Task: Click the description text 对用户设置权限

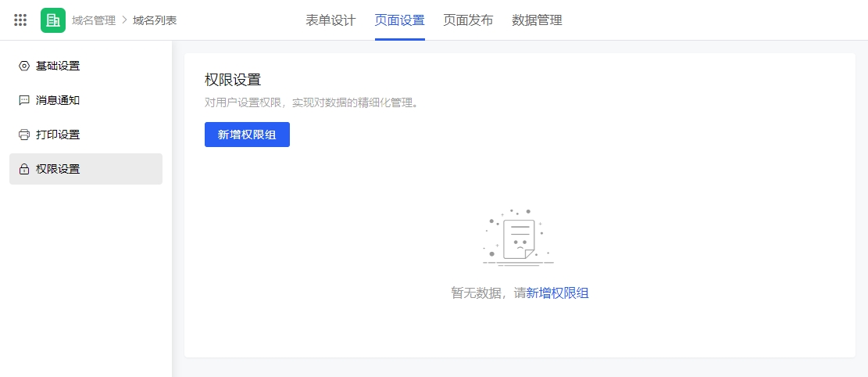Action: [310, 103]
